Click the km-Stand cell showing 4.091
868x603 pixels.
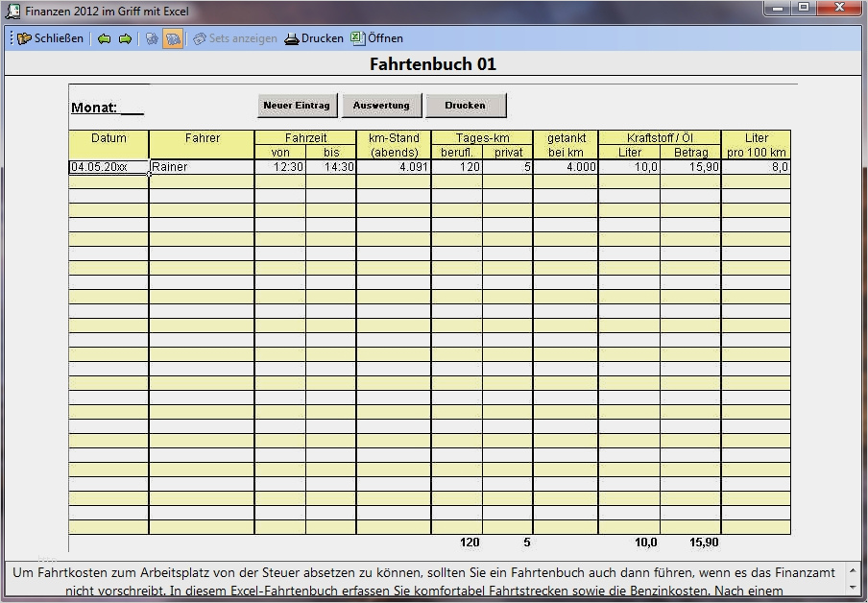click(393, 167)
